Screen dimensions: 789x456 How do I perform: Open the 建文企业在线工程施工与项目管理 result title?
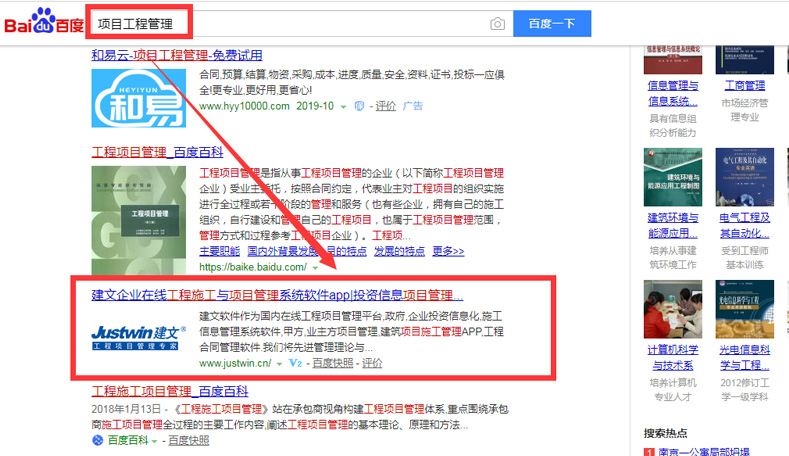pyautogui.click(x=277, y=295)
